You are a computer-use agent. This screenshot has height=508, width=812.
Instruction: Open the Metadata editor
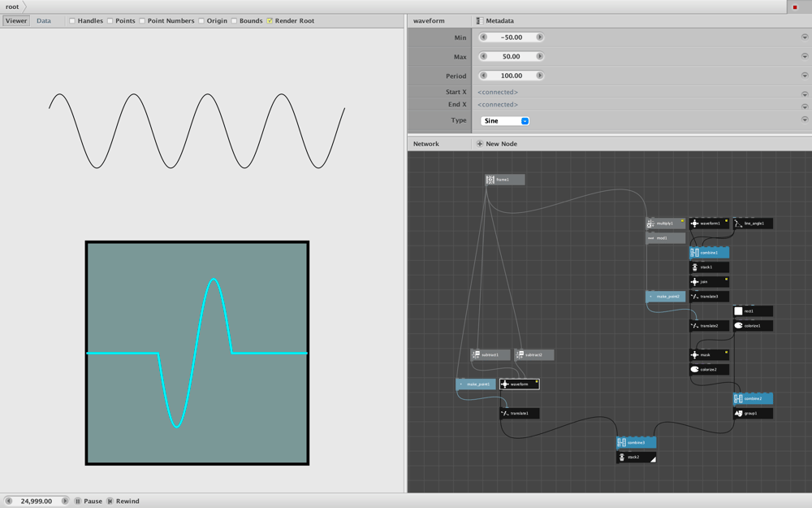pyautogui.click(x=495, y=21)
